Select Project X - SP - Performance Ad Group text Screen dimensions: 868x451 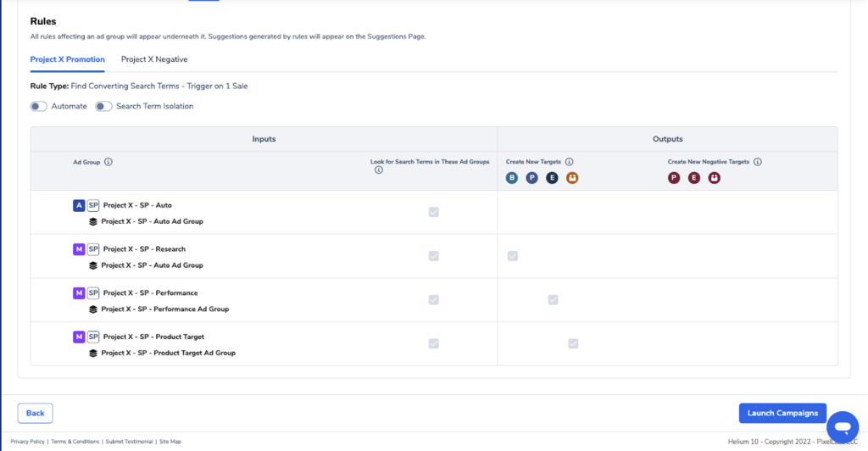[165, 309]
